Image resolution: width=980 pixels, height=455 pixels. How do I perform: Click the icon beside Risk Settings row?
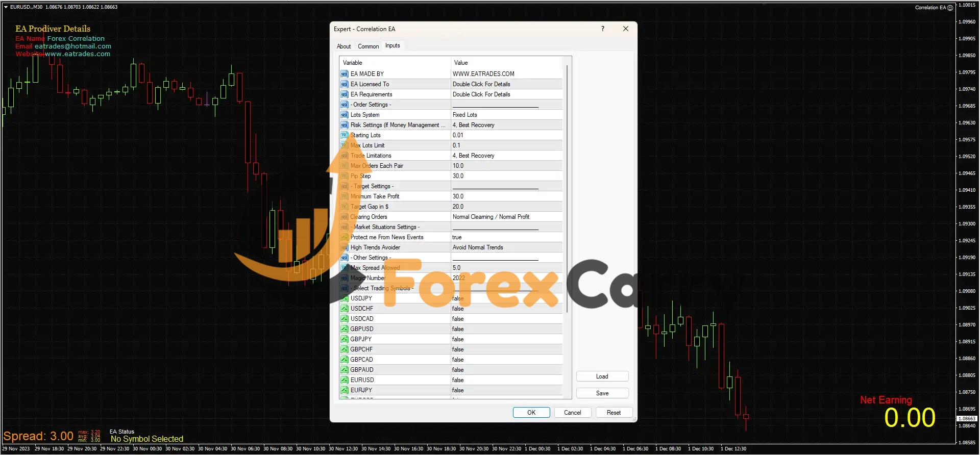point(344,125)
